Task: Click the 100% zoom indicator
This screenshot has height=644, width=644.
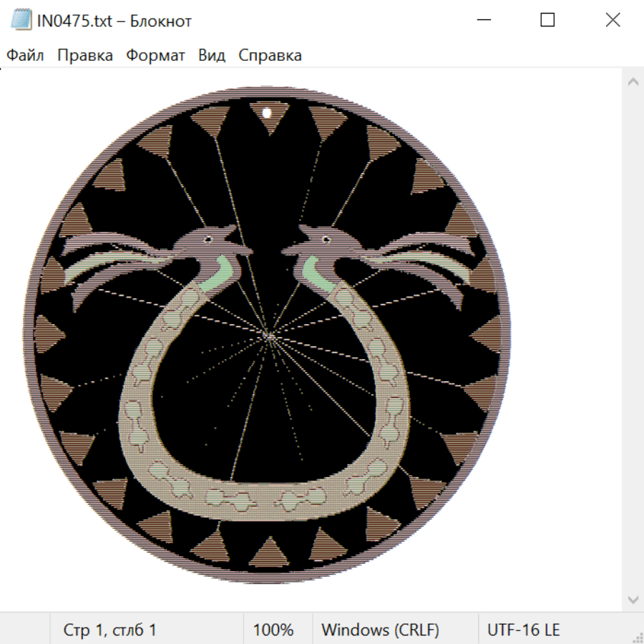Action: tap(273, 630)
